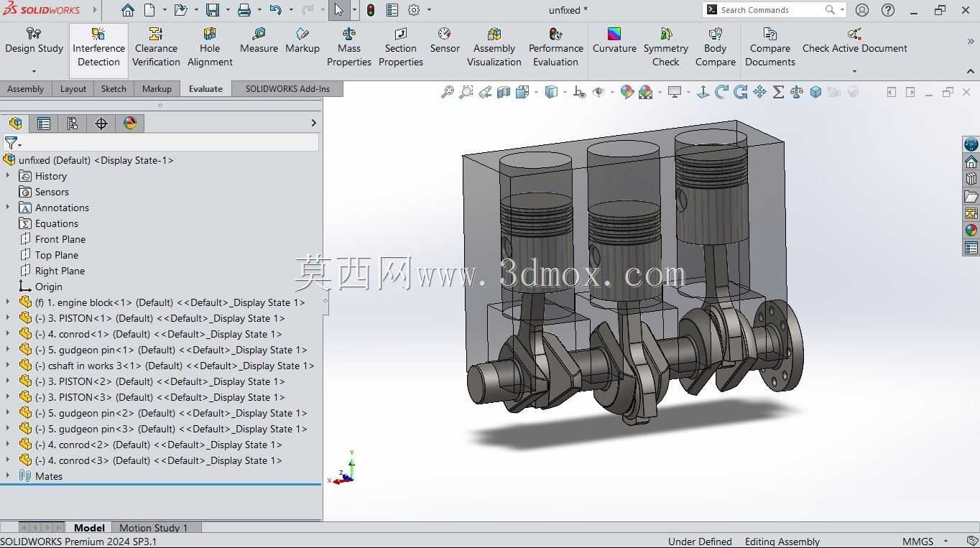The image size is (980, 548).
Task: Expand the History tree node
Action: click(x=8, y=176)
